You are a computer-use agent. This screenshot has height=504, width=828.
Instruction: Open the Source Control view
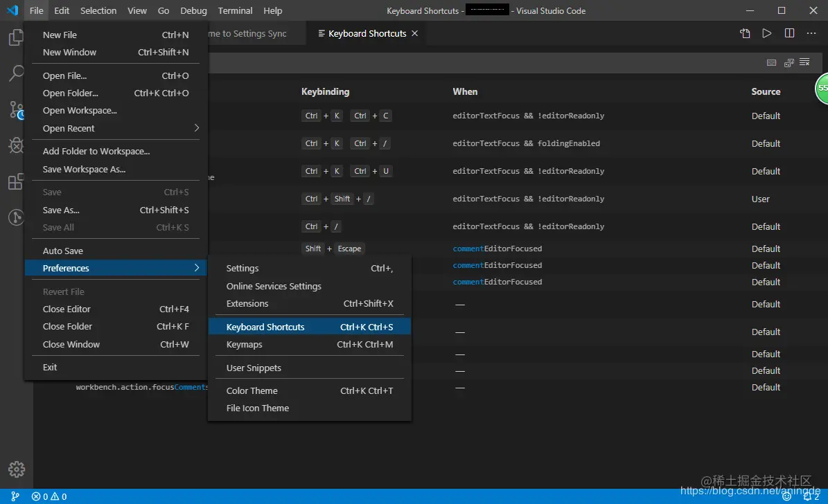tap(16, 109)
